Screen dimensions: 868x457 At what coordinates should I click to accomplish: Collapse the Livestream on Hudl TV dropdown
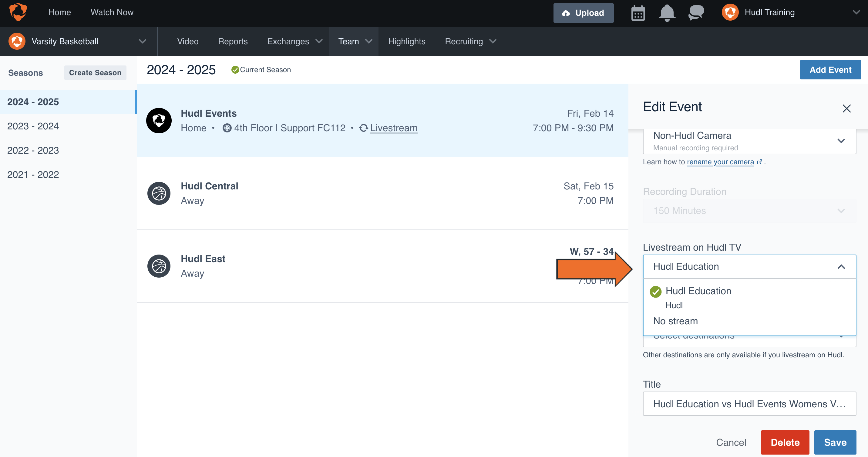(749, 267)
